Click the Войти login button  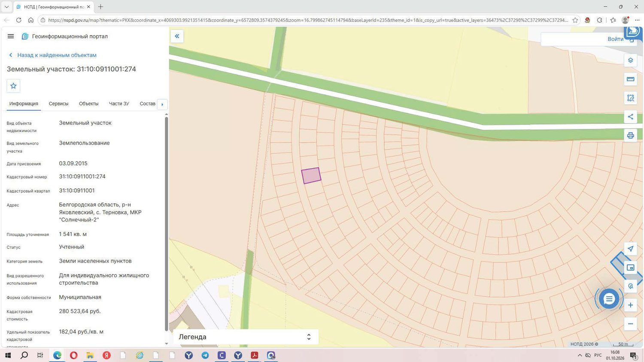click(x=616, y=39)
